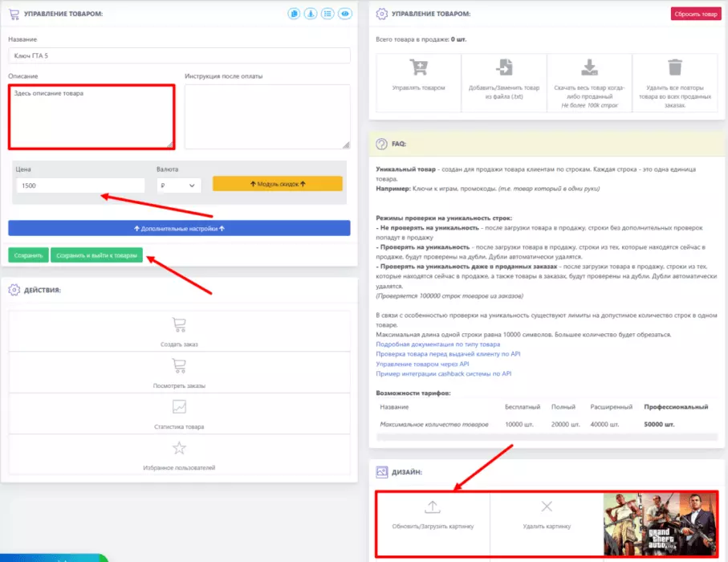Click the Сбросить товар button
The image size is (728, 562).
[696, 14]
